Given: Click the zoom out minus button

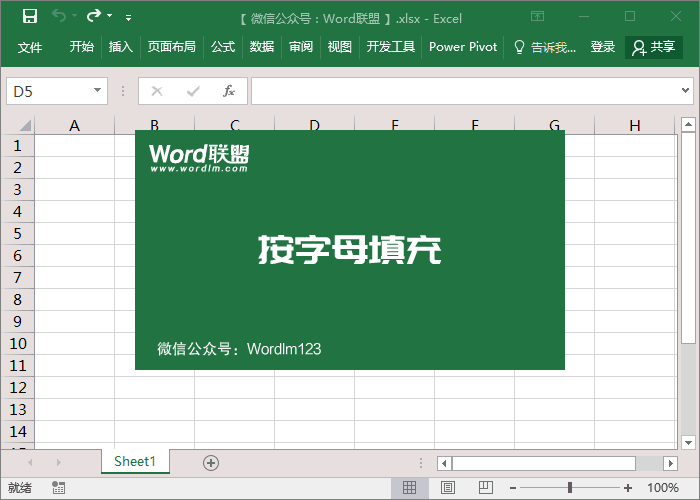Looking at the screenshot, I should coord(513,488).
